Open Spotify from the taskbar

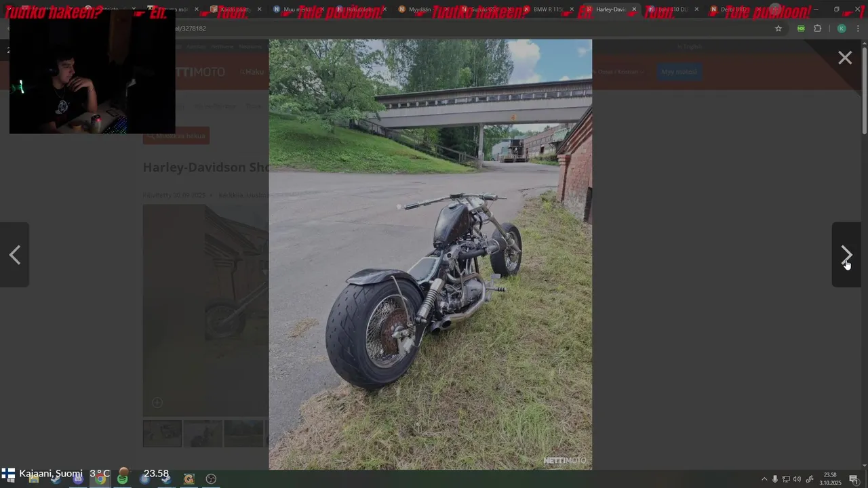coord(122,479)
